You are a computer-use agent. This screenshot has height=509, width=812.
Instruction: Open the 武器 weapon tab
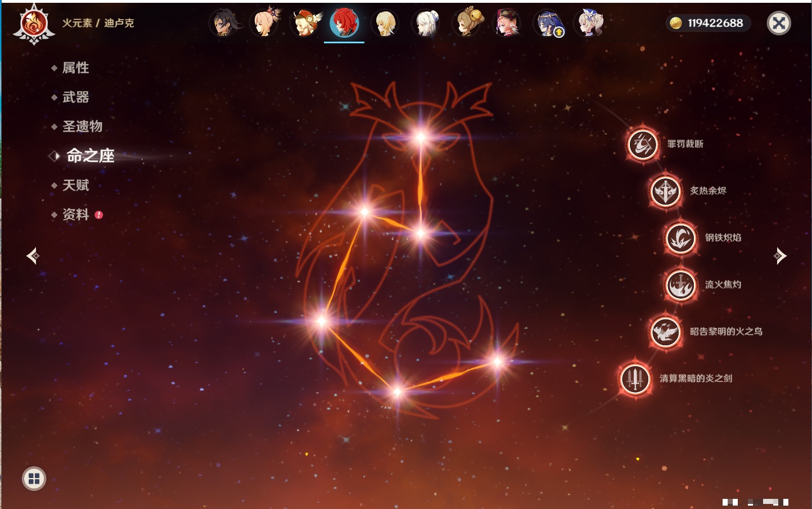tap(75, 97)
